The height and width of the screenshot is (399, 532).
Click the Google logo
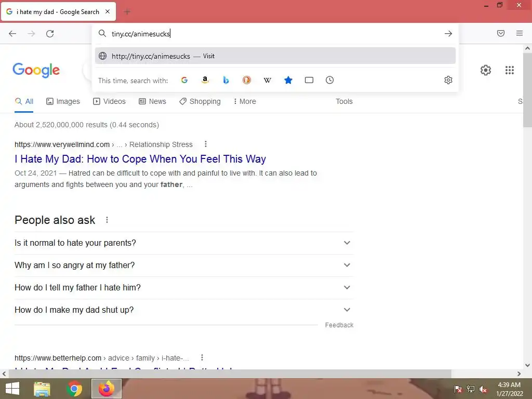[x=36, y=70]
